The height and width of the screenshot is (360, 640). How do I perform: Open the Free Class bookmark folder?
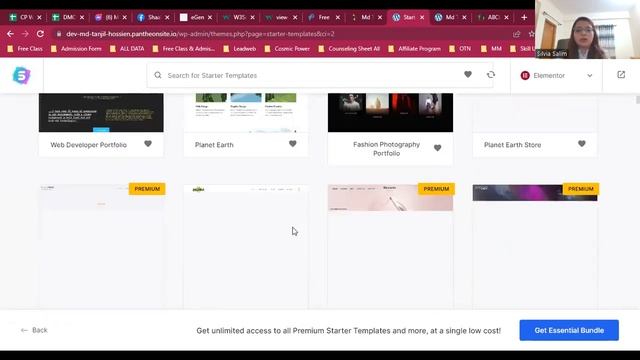click(25, 49)
